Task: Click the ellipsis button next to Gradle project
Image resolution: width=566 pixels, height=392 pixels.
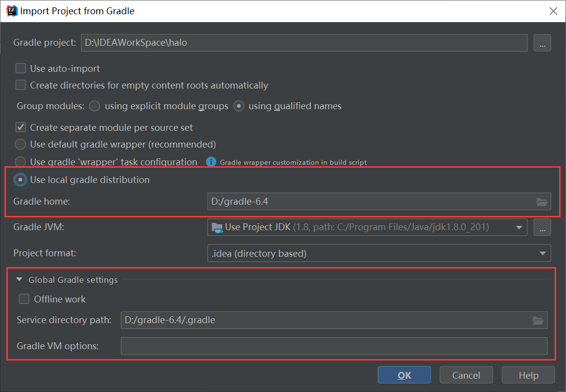Action: [542, 43]
